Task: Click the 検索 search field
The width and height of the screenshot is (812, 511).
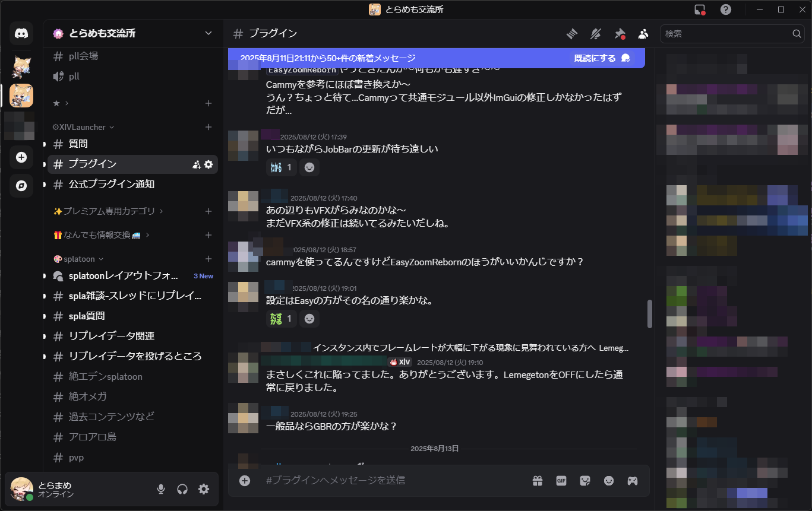Action: coord(732,34)
